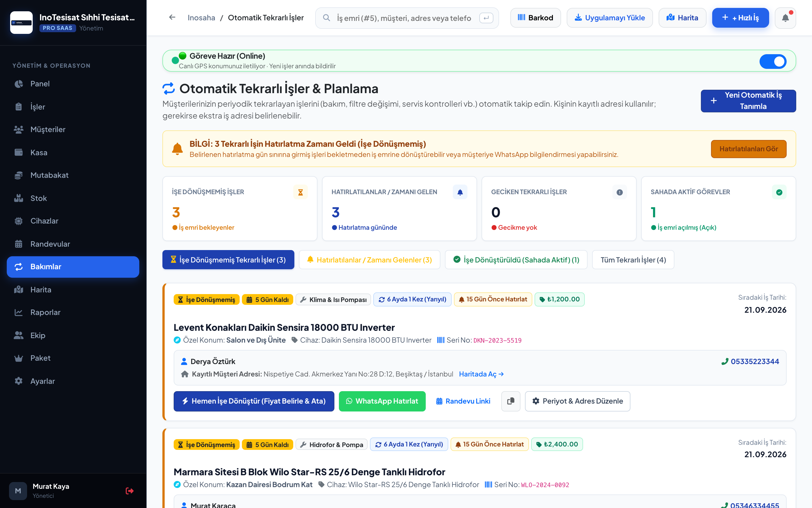Open Kasa wallet section in sidebar

[x=73, y=152]
